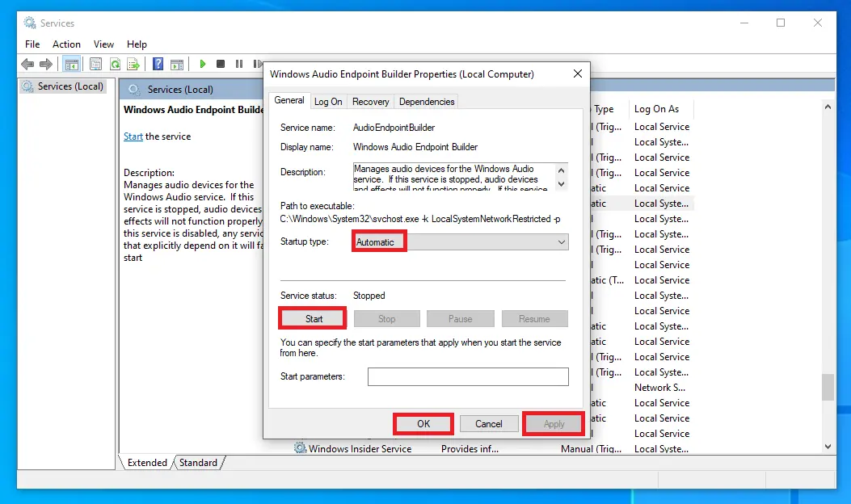The height and width of the screenshot is (504, 851).
Task: Click the Start button under Service status
Action: [x=313, y=318]
